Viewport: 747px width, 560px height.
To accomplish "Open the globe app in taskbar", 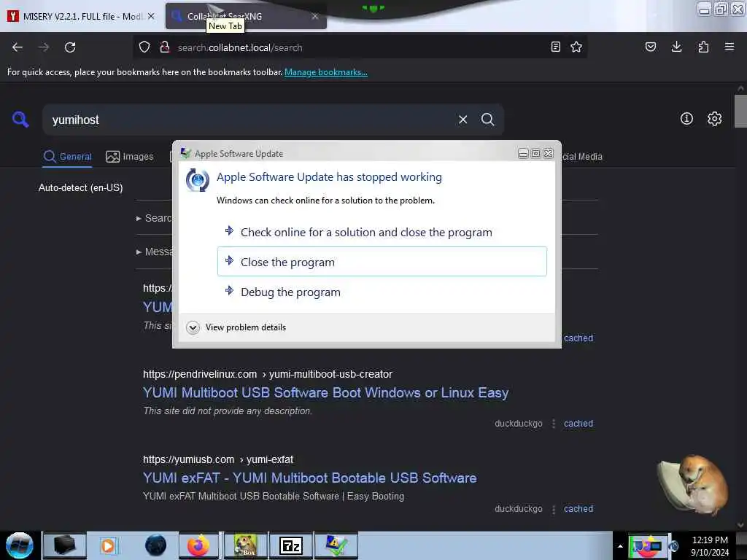I will (x=155, y=545).
